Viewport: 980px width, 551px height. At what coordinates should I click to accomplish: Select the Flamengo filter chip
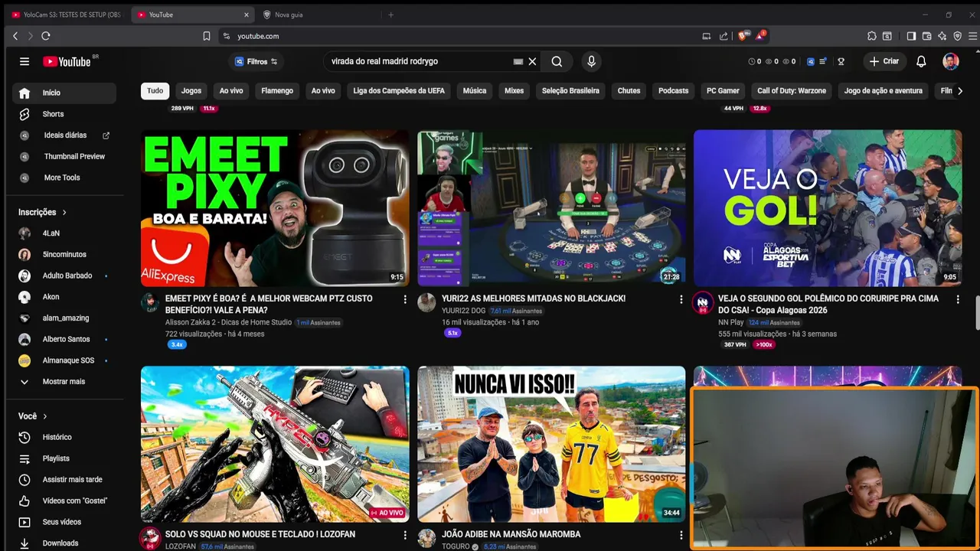(x=277, y=90)
